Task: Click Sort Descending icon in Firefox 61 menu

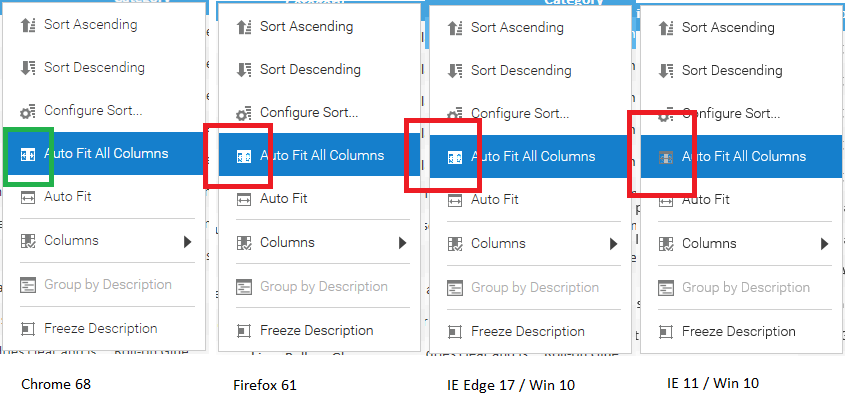Action: pyautogui.click(x=243, y=70)
